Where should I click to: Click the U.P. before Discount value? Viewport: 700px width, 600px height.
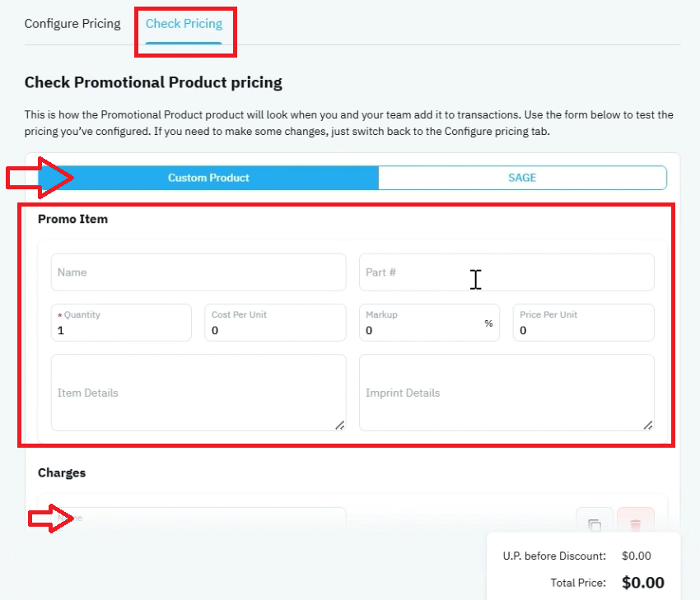pyautogui.click(x=636, y=556)
